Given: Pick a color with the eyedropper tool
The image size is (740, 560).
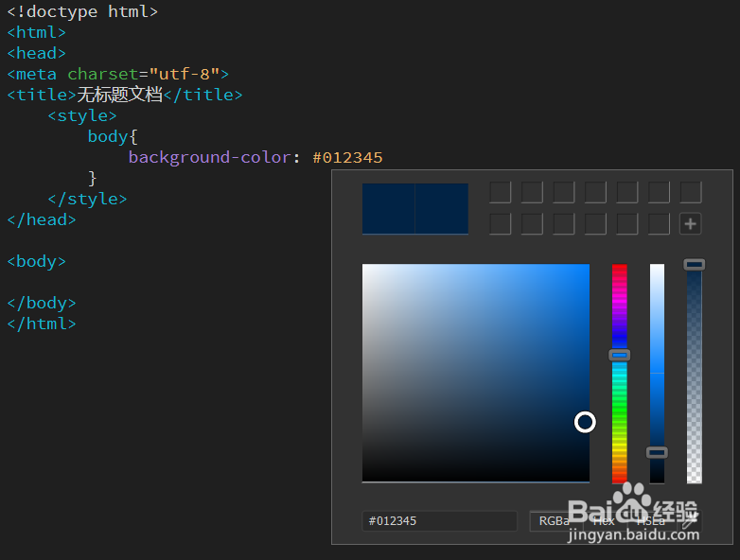Looking at the screenshot, I should [690, 521].
